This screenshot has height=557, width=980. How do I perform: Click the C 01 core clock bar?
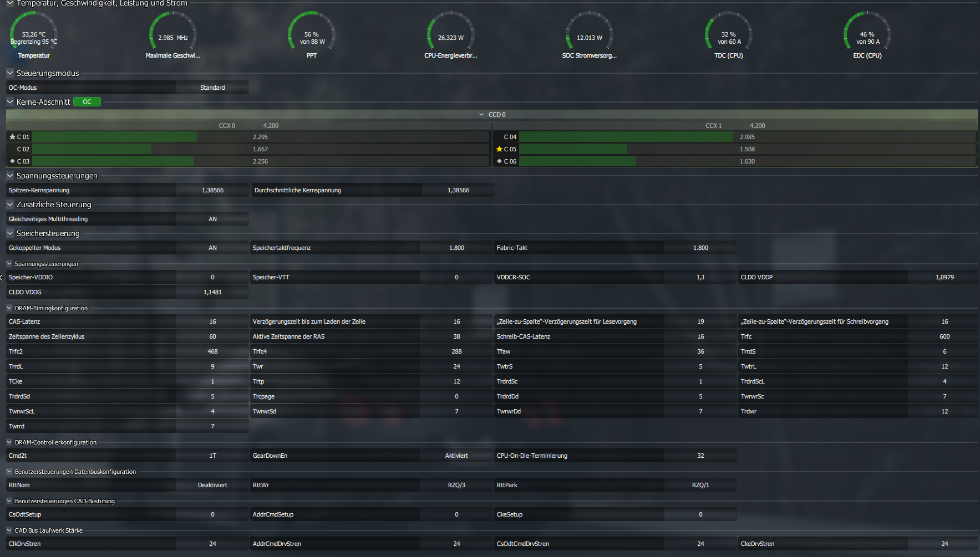coord(261,137)
